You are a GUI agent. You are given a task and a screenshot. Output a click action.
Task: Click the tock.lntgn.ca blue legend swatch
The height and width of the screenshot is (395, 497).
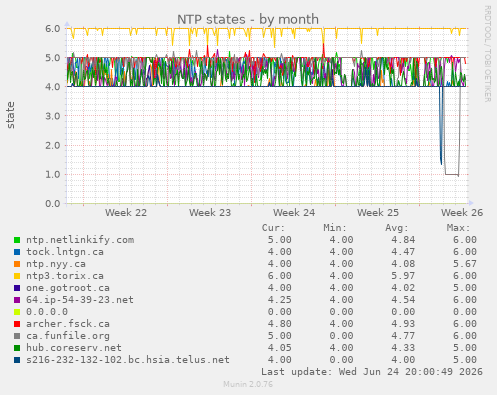point(17,252)
